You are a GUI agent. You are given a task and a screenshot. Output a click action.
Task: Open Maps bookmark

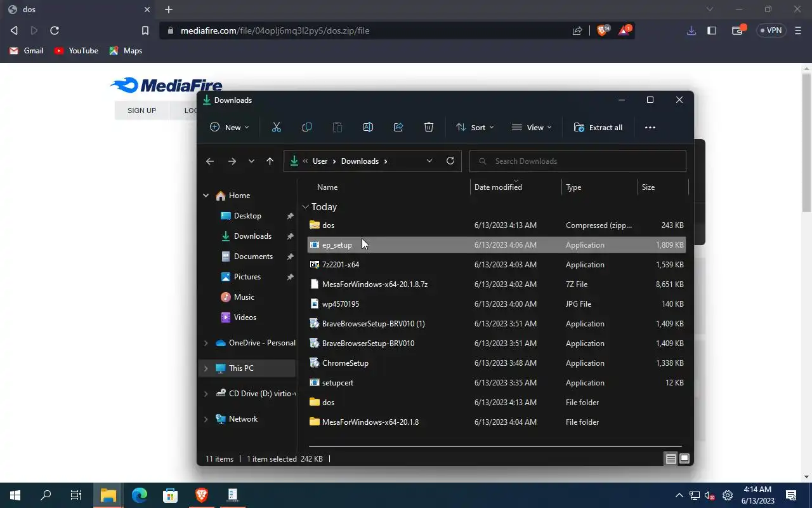click(x=126, y=51)
